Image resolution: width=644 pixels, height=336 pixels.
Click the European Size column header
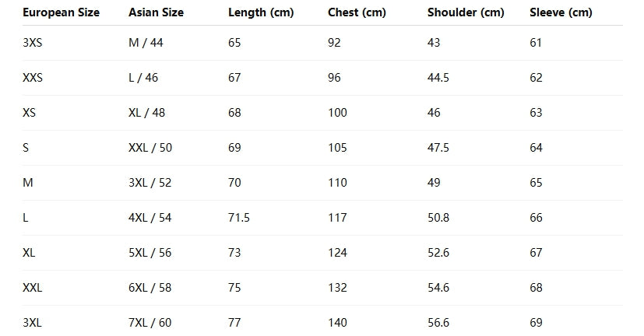tap(61, 12)
